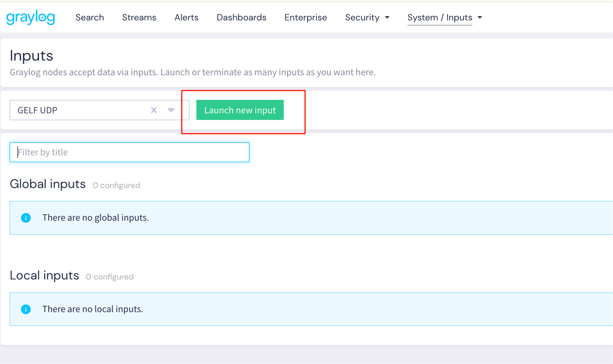Click the 'Inputs' page heading

pos(31,56)
